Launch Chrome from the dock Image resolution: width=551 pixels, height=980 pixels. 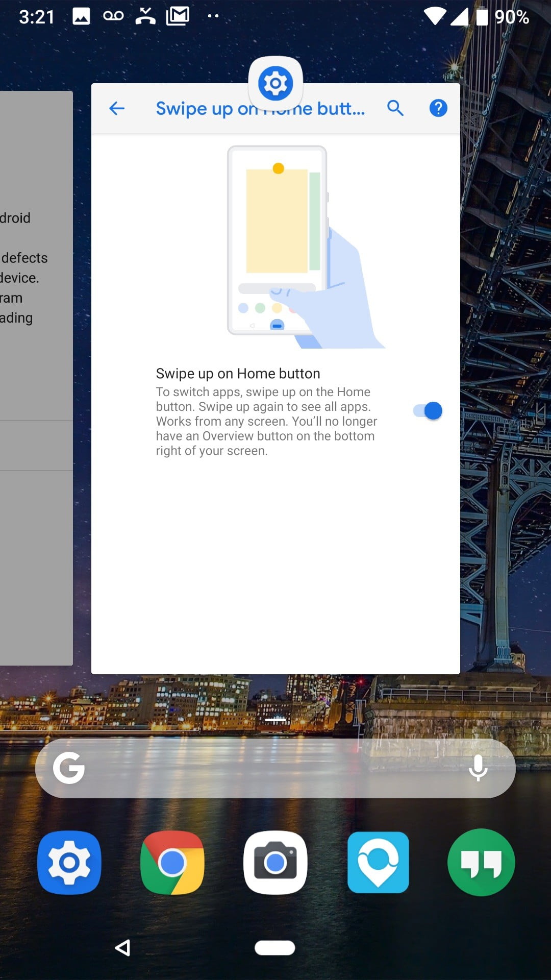pyautogui.click(x=172, y=863)
